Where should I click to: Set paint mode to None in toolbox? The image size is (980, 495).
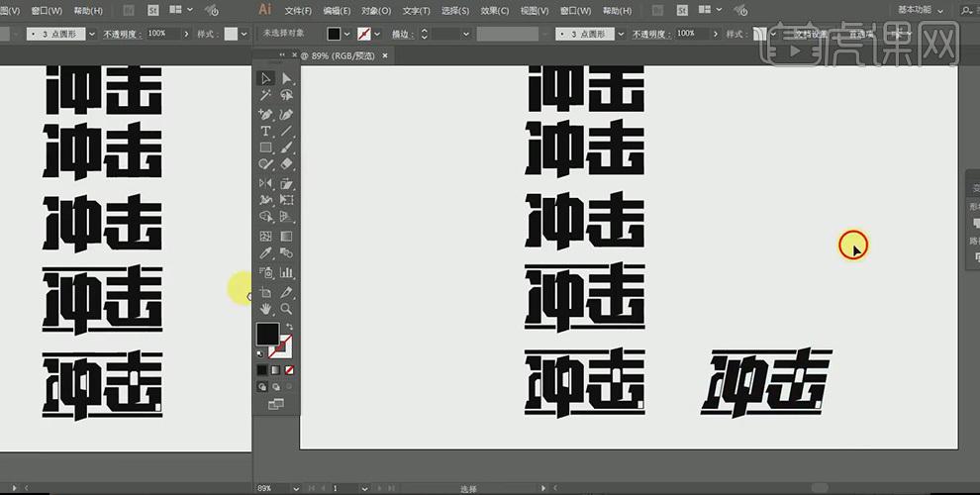pyautogui.click(x=289, y=370)
